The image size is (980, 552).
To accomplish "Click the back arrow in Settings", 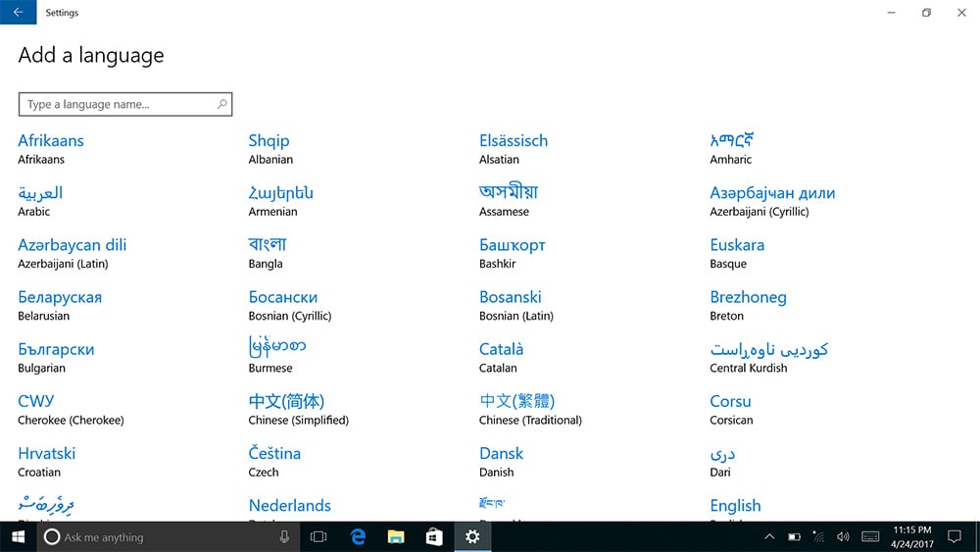I will click(18, 13).
